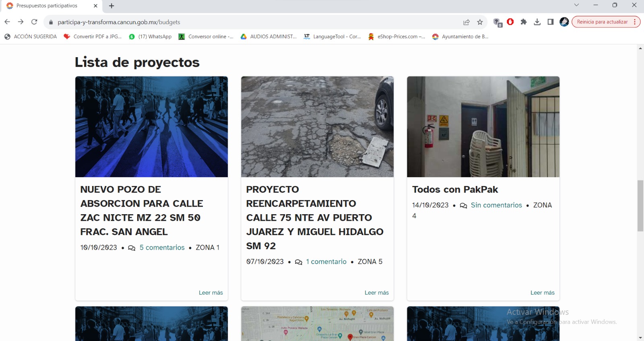Open '5 comentarios' link on first project

(162, 248)
